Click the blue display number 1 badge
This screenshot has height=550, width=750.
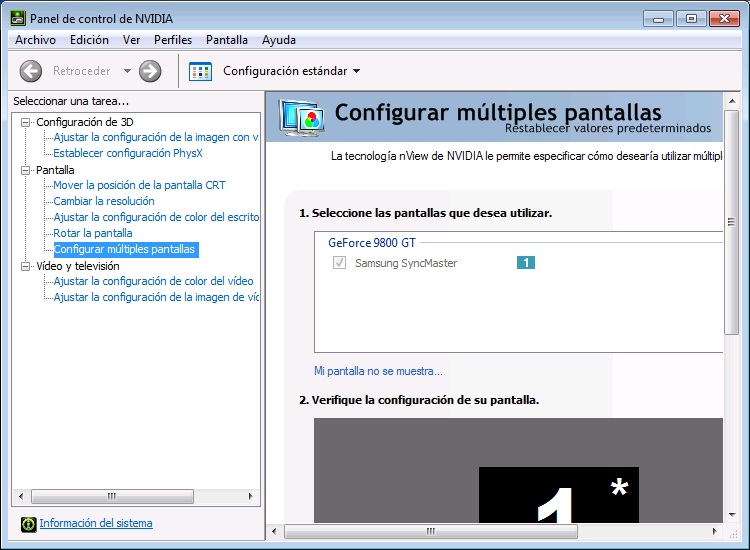(526, 263)
